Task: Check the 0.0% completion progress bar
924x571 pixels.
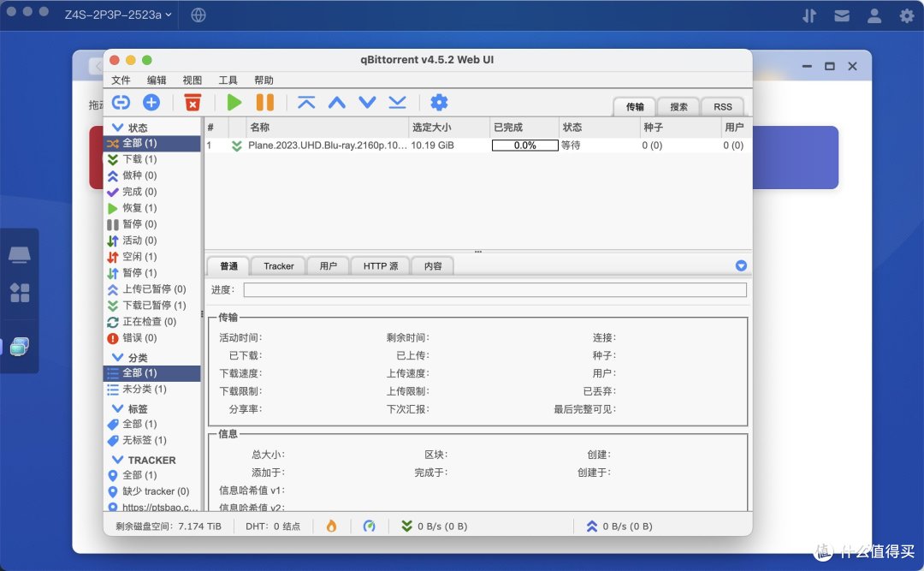Action: (x=524, y=145)
